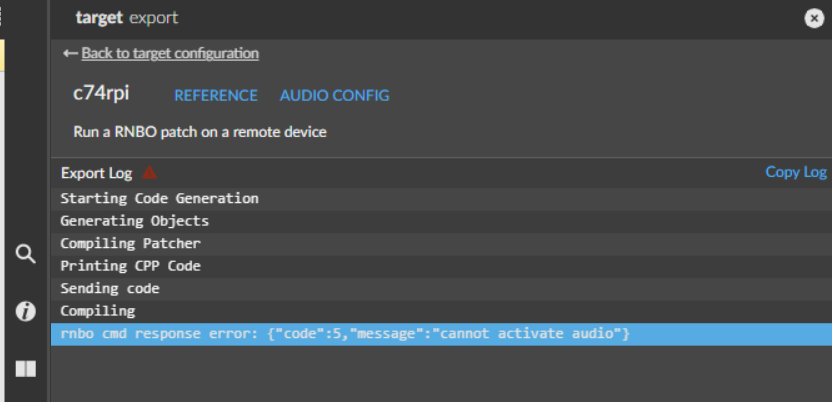Select the Generating Objects log entry
This screenshot has width=832, height=402.
(441, 221)
